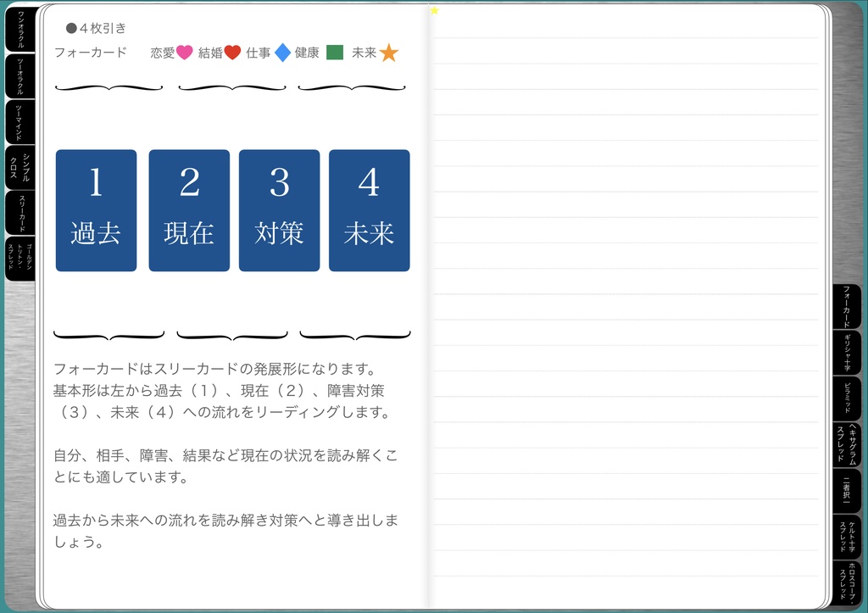868x613 pixels.
Task: Select the red heart 結婚 (marriage) theme icon
Action: 233,52
